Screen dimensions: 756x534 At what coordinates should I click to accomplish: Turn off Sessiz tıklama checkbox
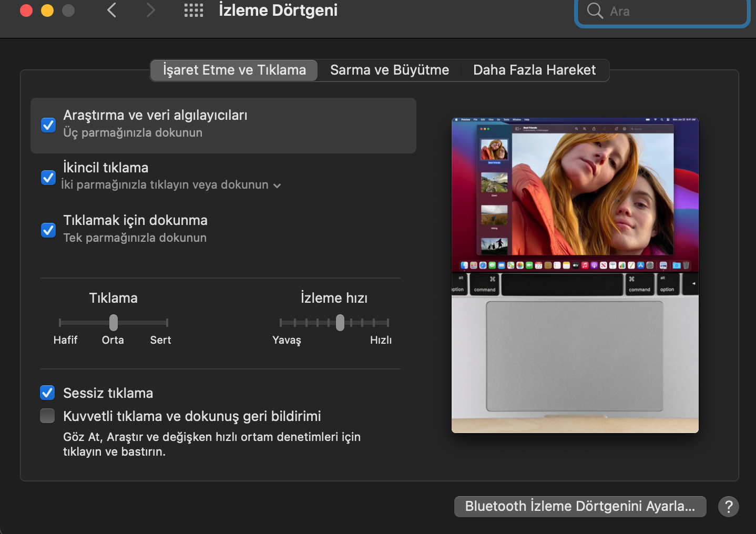[x=47, y=393]
